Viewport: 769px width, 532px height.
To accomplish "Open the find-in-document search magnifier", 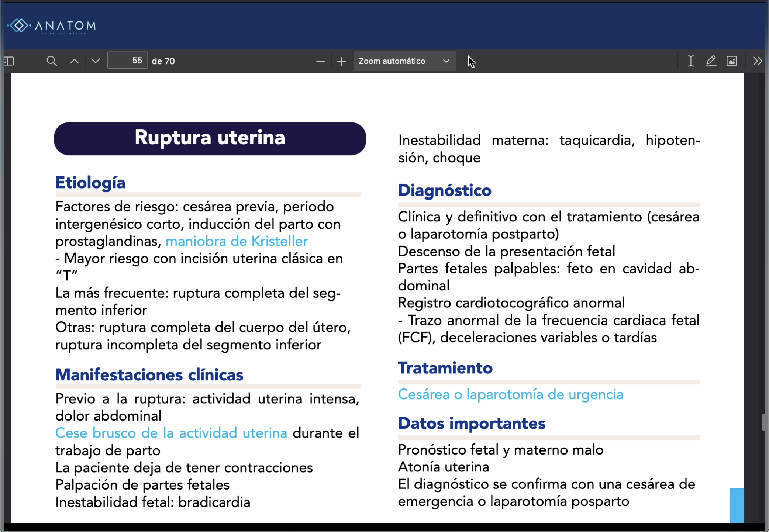I will [x=52, y=61].
